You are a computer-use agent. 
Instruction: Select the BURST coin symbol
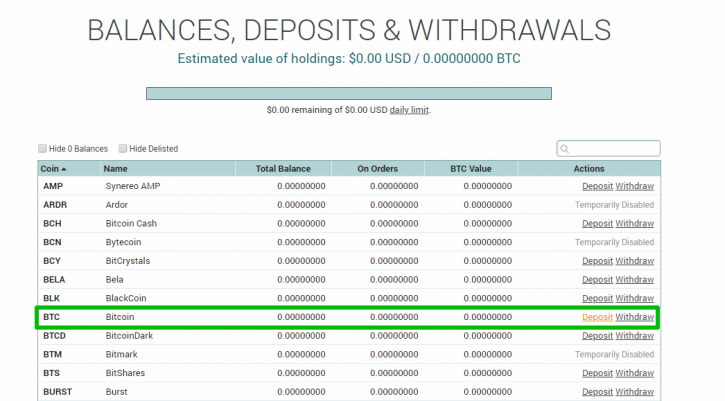click(57, 392)
